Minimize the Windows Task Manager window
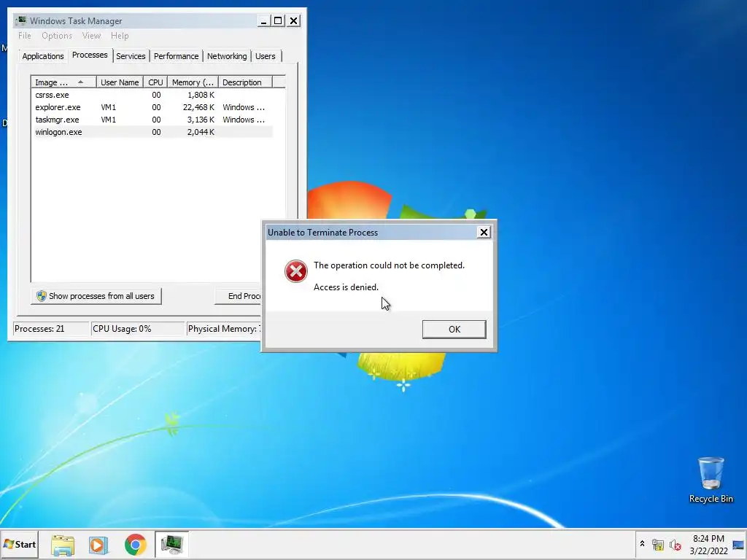The width and height of the screenshot is (747, 560). pyautogui.click(x=263, y=21)
